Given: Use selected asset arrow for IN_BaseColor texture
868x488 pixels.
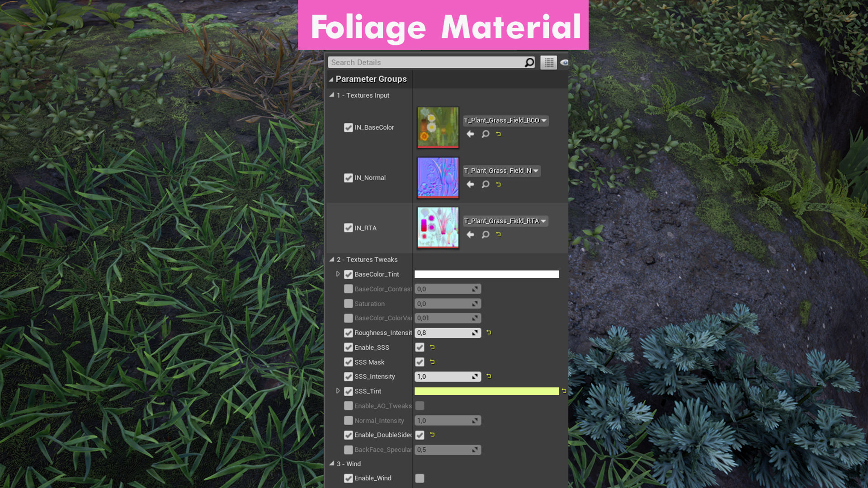Looking at the screenshot, I should (x=470, y=134).
